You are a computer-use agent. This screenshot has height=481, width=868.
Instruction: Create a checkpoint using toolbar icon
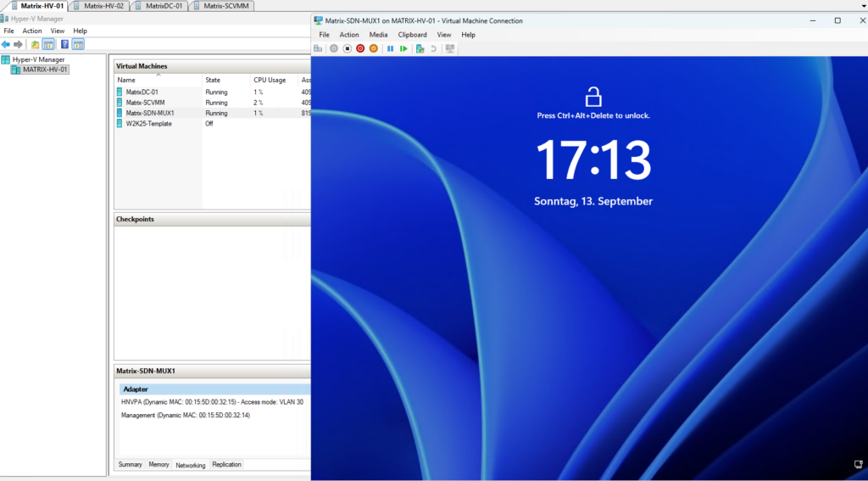point(420,48)
